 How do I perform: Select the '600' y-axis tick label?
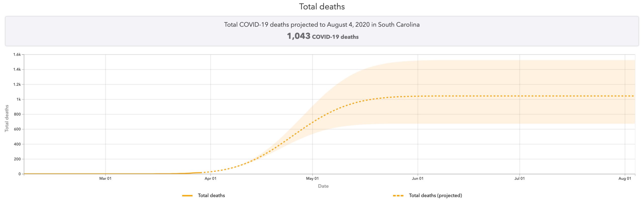click(x=17, y=129)
